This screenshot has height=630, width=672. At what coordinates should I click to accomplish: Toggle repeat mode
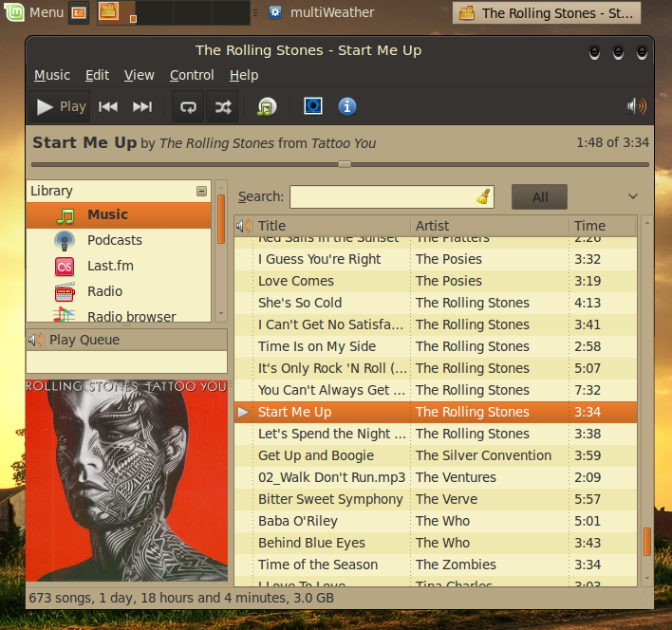pos(188,106)
